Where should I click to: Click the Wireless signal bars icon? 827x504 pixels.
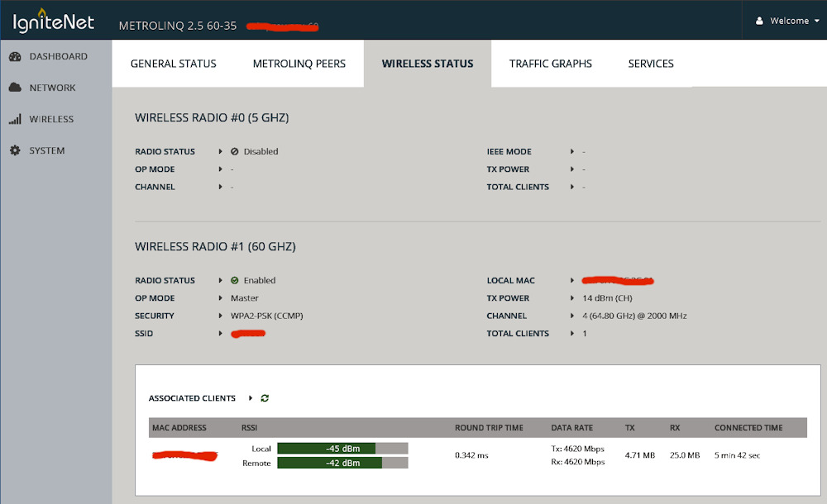tap(15, 119)
